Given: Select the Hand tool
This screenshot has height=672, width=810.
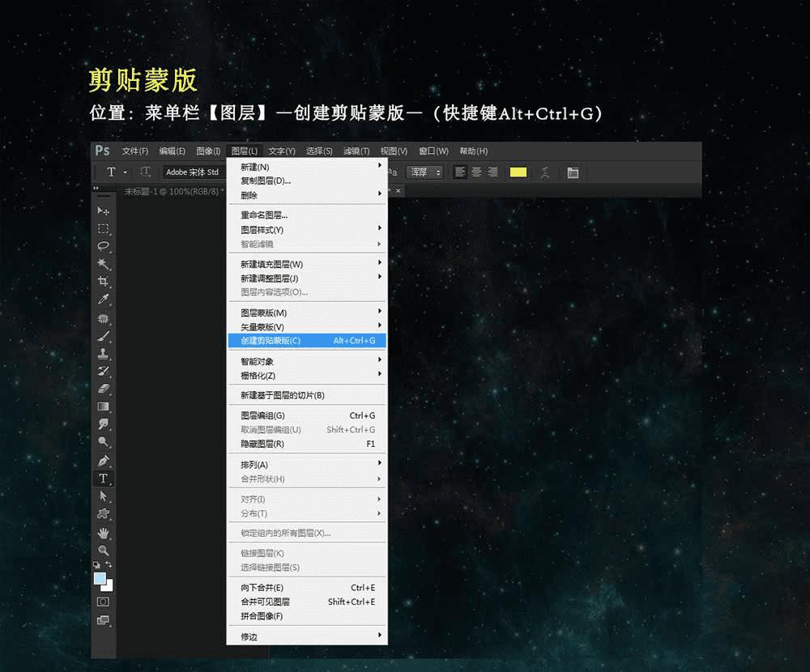Looking at the screenshot, I should (x=104, y=533).
